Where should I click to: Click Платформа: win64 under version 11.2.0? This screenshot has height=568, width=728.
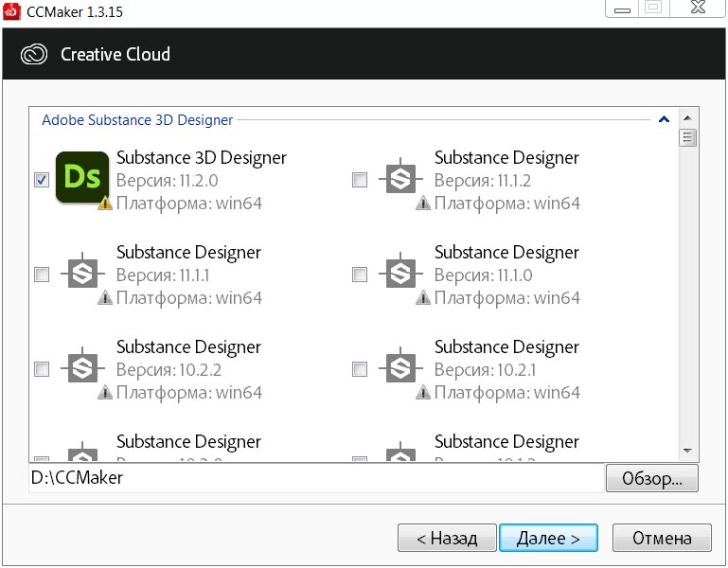(x=189, y=204)
